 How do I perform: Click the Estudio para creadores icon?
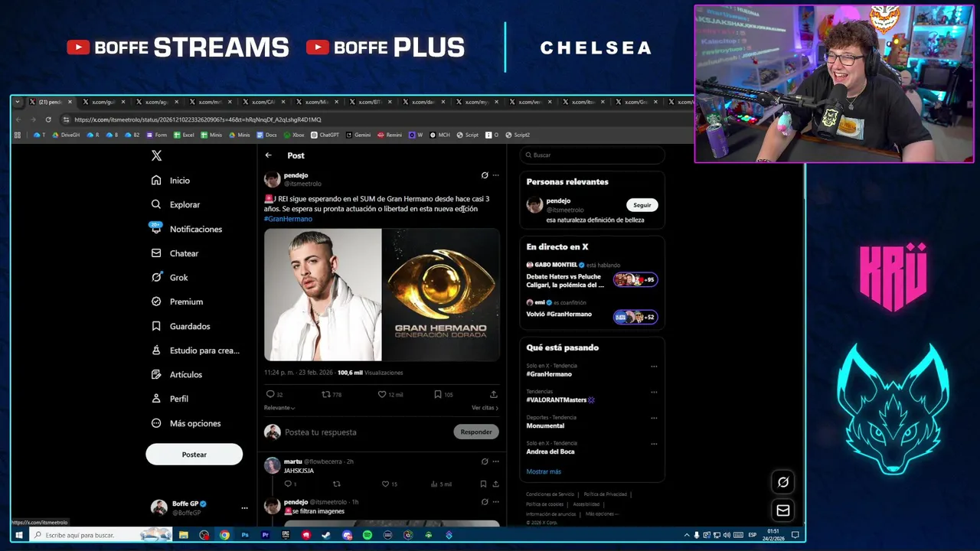[x=156, y=350]
